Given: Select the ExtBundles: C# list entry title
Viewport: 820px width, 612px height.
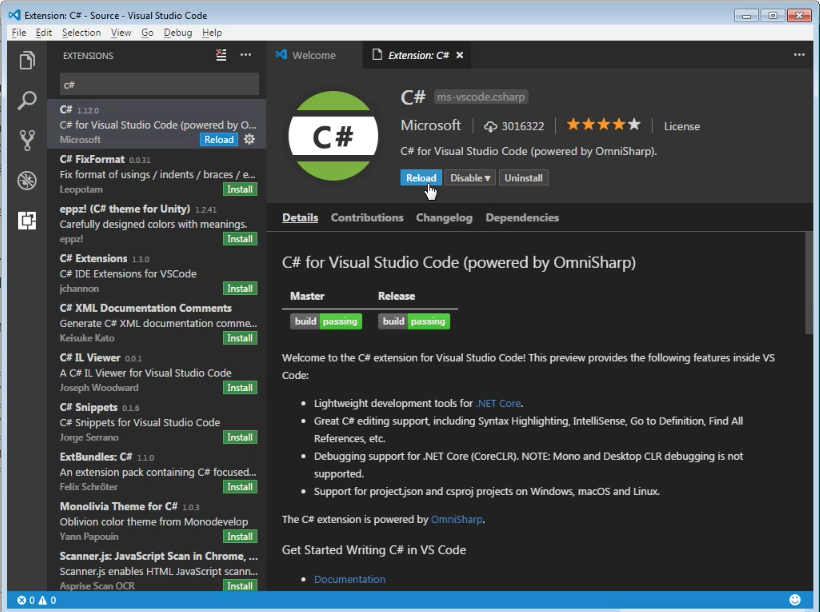Looking at the screenshot, I should [x=96, y=457].
